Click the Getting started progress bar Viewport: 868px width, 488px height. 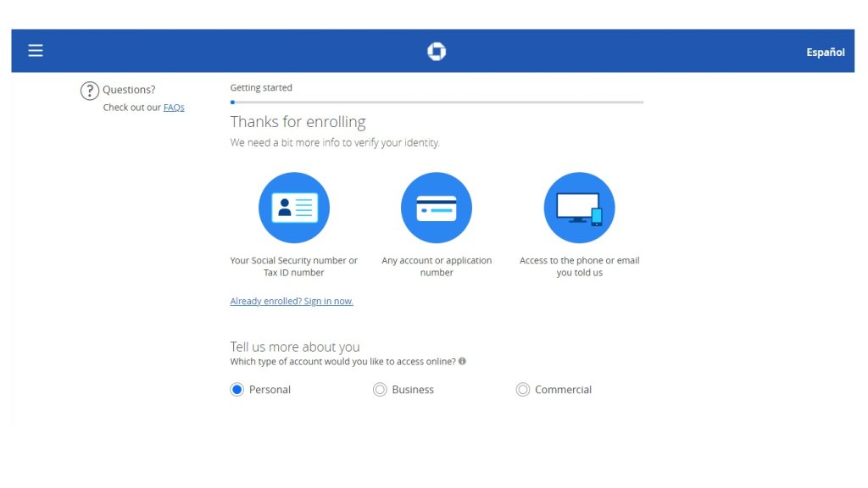pos(437,103)
